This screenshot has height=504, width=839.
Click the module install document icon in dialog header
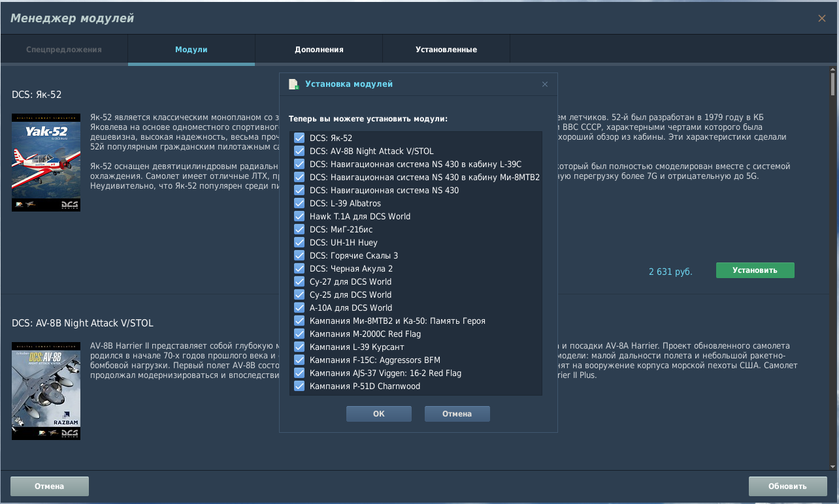[293, 84]
